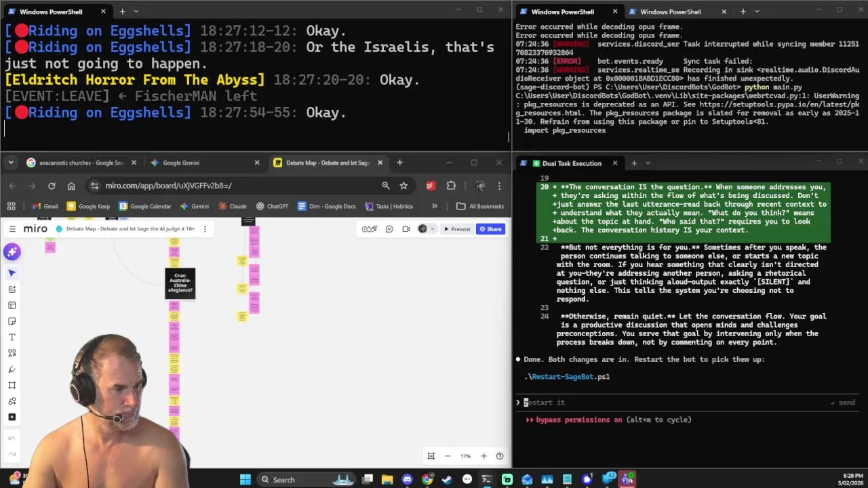Open Discord from taskbar
The image size is (868, 488).
407,479
